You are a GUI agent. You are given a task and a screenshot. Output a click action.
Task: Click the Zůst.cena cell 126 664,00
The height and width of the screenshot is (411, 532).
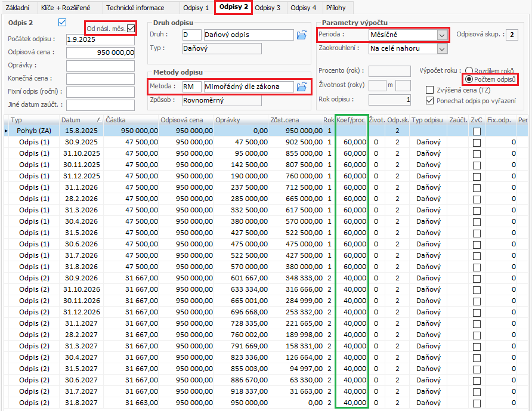[295, 357]
